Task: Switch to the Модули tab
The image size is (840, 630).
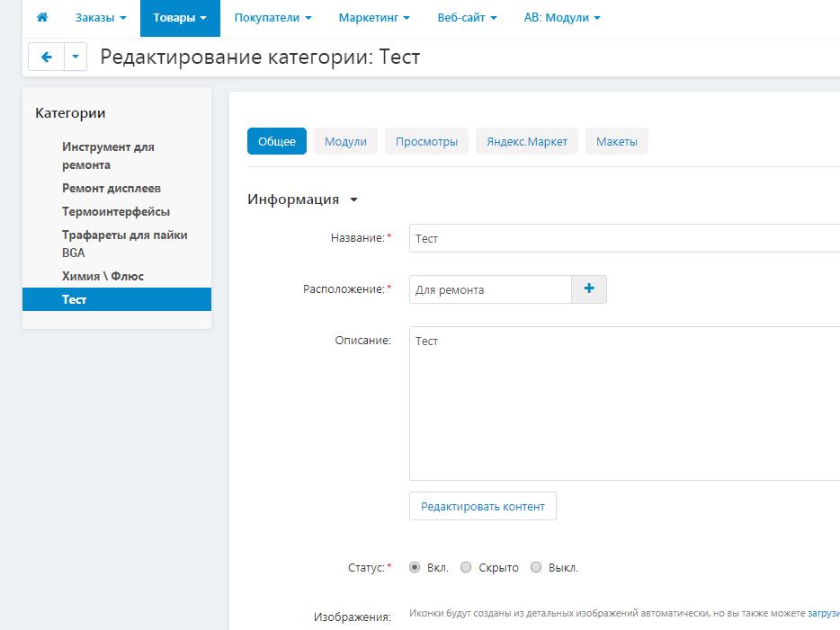Action: (x=345, y=141)
